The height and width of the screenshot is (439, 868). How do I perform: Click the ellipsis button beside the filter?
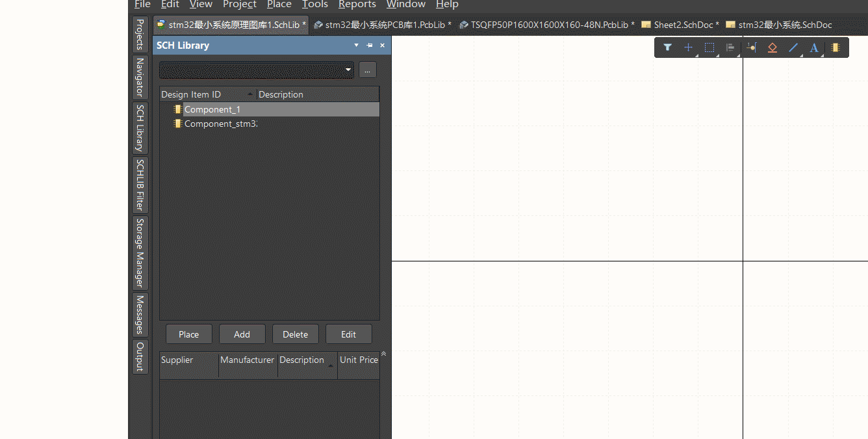[367, 70]
